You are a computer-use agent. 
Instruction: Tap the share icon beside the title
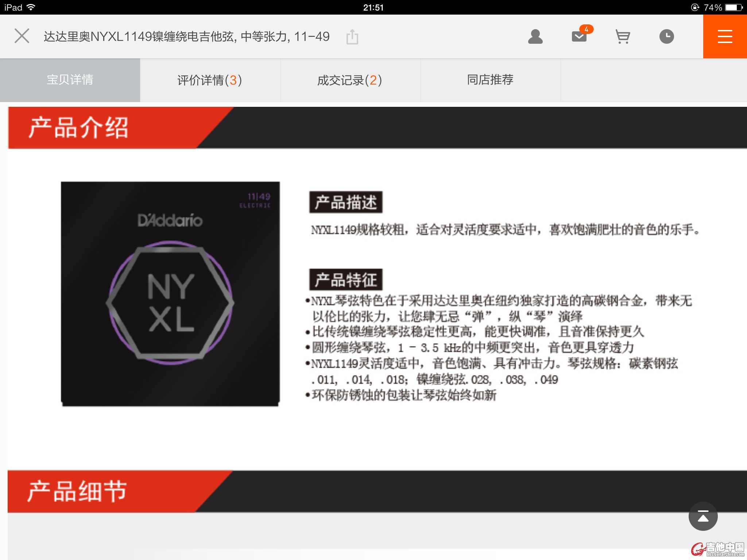click(352, 37)
